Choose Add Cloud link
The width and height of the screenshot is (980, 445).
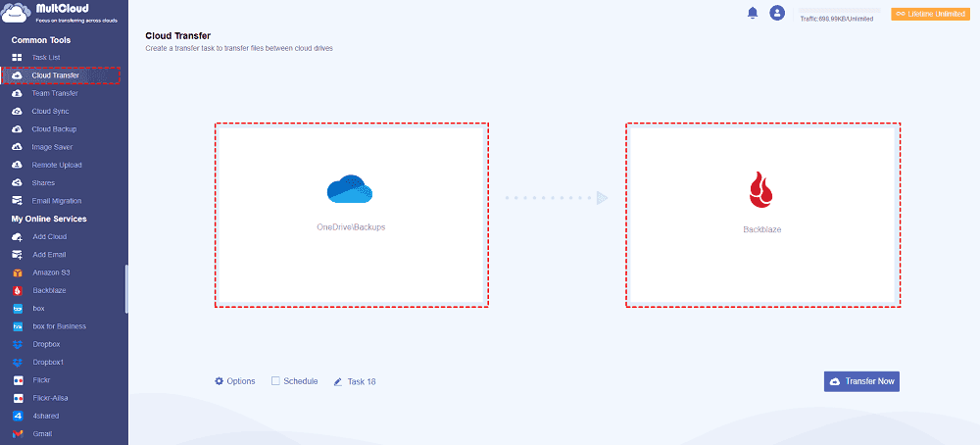point(50,237)
